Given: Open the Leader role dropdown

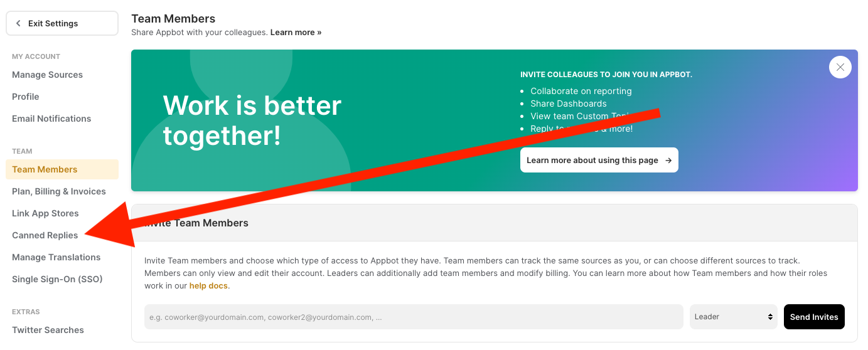Looking at the screenshot, I should tap(734, 317).
